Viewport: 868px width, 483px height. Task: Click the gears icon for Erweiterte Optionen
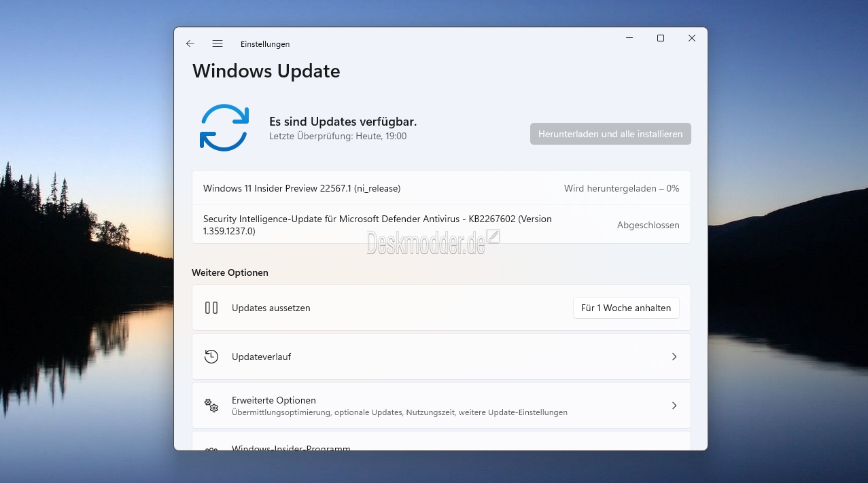[211, 406]
